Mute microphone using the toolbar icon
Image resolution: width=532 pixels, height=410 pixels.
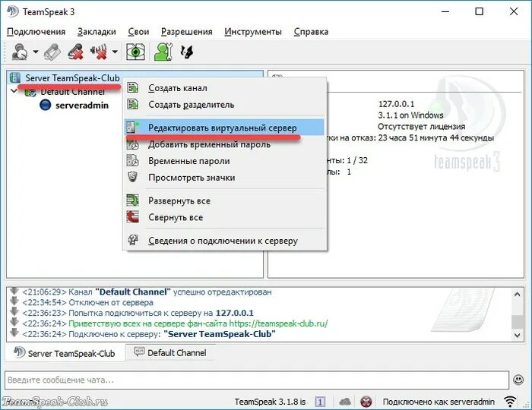(x=75, y=52)
